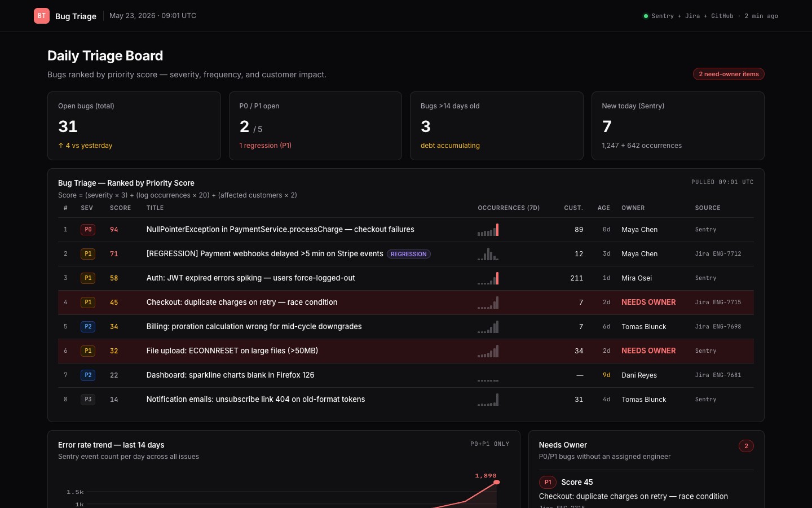This screenshot has height=508, width=812.
Task: Click the New today (Sentry) card
Action: point(678,126)
